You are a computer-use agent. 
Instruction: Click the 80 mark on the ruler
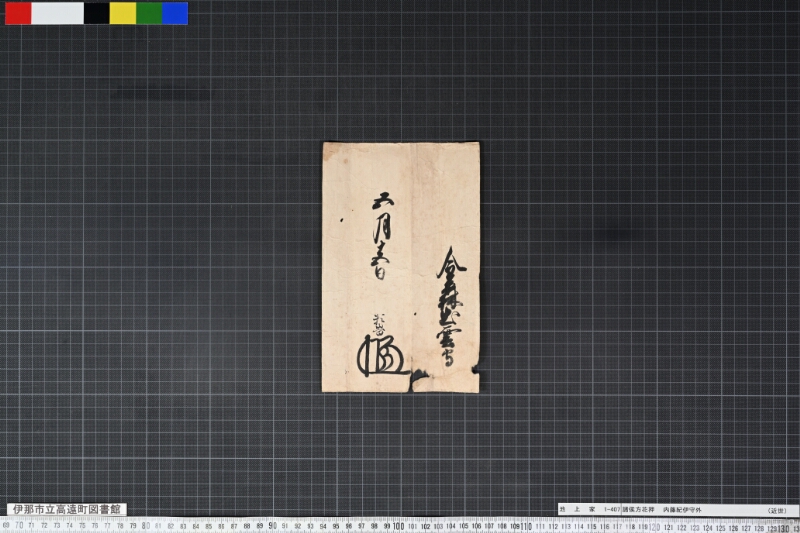(146, 525)
